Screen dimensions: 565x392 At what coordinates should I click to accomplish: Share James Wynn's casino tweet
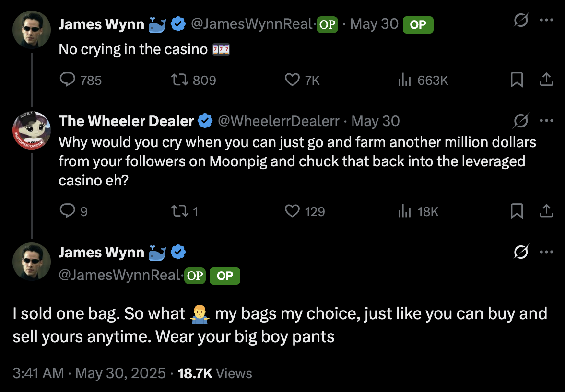click(x=546, y=80)
